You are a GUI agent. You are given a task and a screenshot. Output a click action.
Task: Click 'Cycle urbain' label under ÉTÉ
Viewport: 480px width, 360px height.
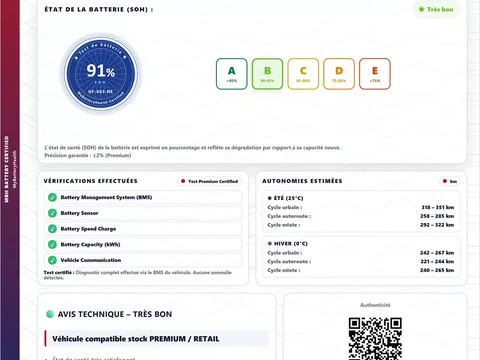click(285, 207)
